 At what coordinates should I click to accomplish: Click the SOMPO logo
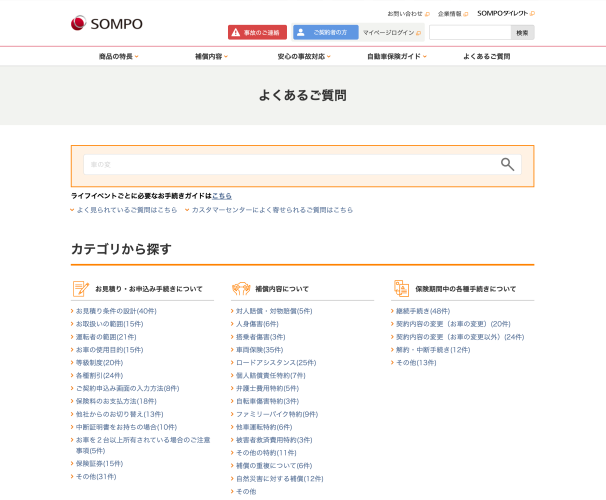[107, 23]
